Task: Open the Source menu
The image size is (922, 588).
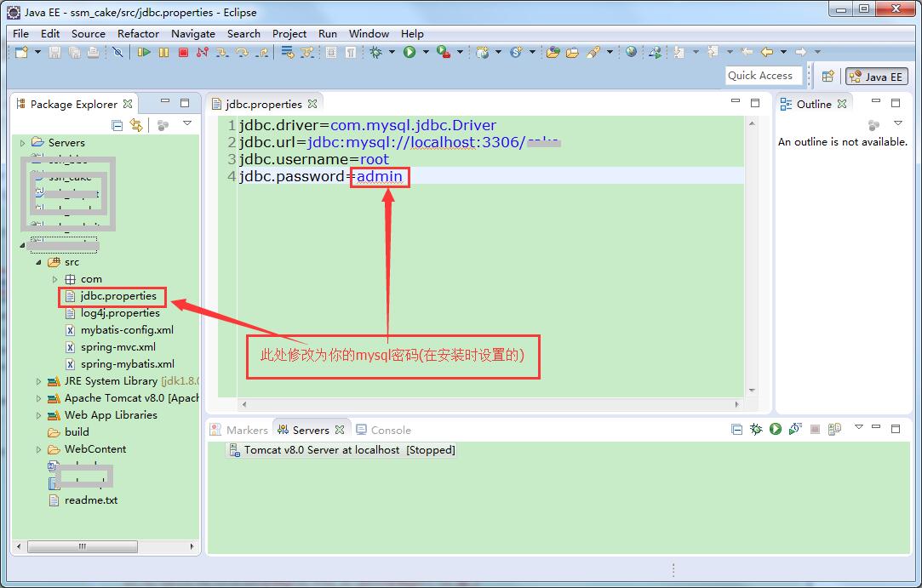Action: 89,33
